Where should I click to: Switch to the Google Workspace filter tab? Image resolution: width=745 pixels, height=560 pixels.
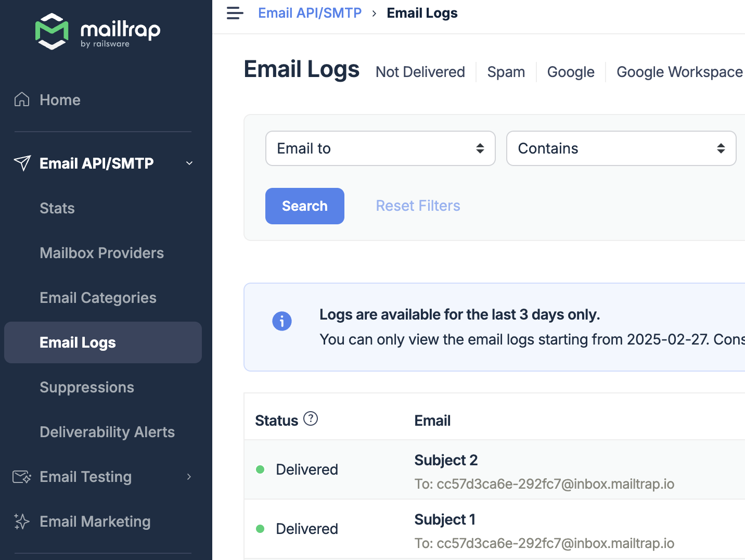pyautogui.click(x=679, y=72)
